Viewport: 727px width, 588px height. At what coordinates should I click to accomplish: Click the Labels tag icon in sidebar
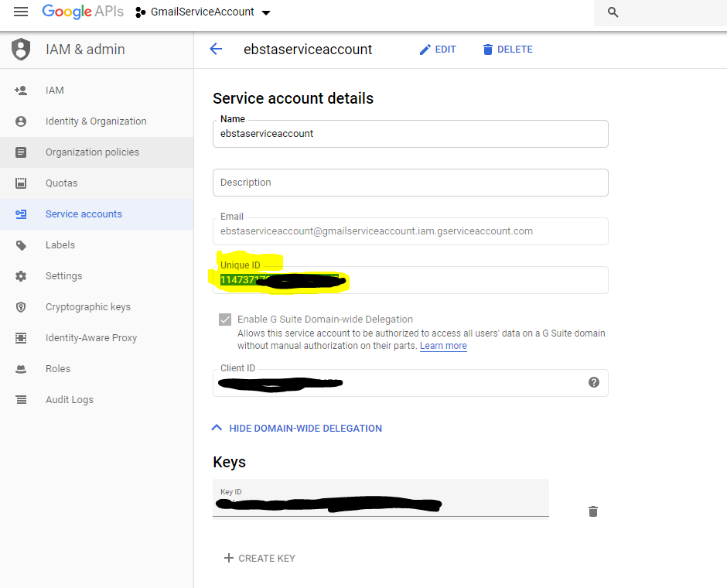[x=21, y=245]
